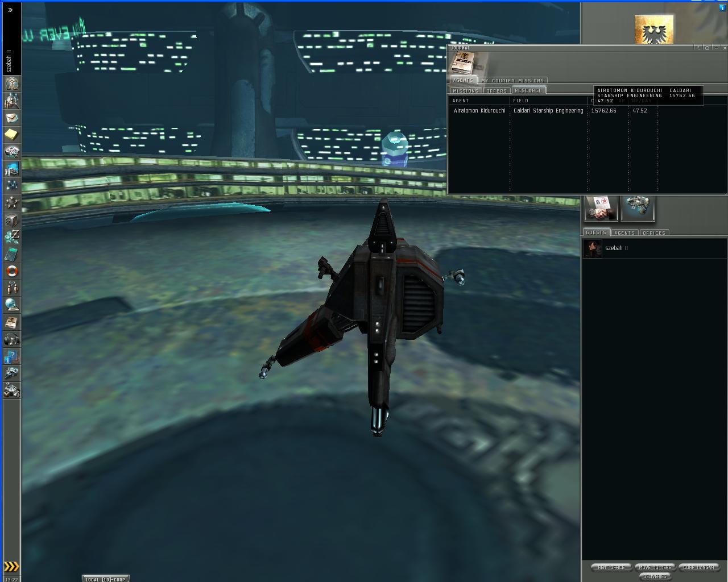Open the Help lifebuoy icon
This screenshot has width=728, height=582.
coord(11,271)
